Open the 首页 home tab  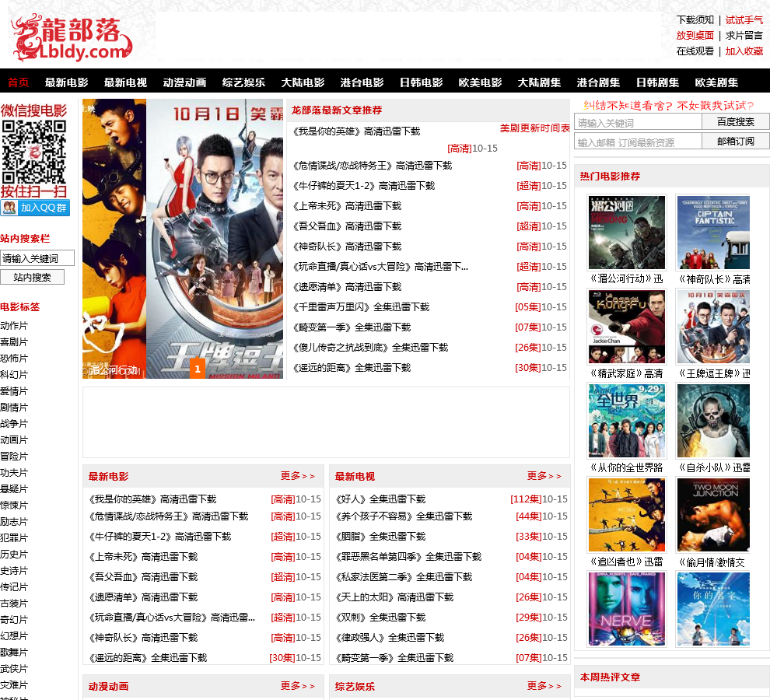pyautogui.click(x=19, y=82)
